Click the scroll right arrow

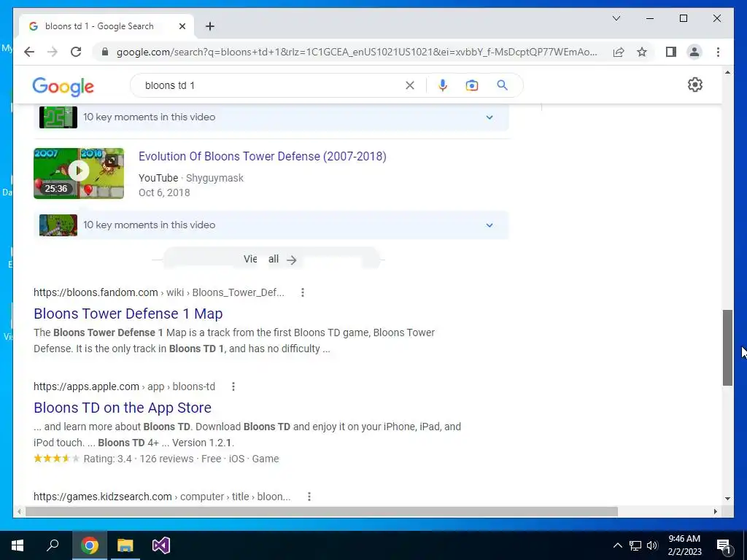point(715,512)
